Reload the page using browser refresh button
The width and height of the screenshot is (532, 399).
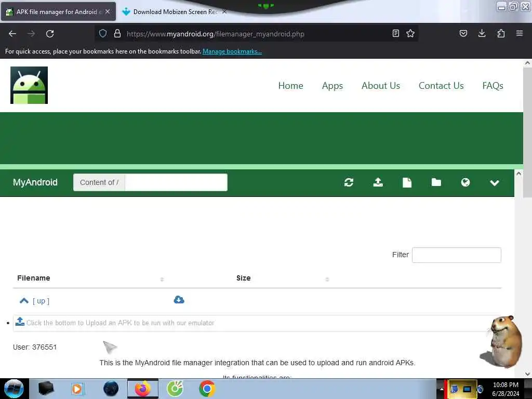coord(50,34)
